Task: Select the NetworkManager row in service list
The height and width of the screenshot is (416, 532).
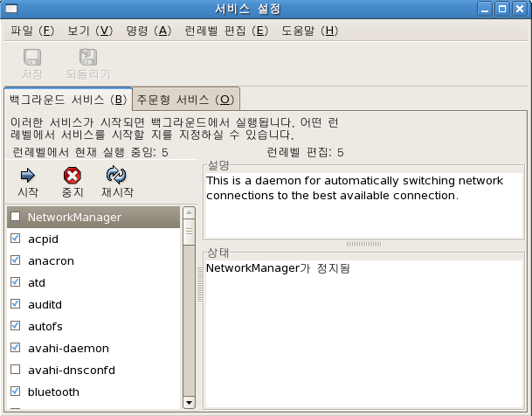Action: [x=93, y=217]
